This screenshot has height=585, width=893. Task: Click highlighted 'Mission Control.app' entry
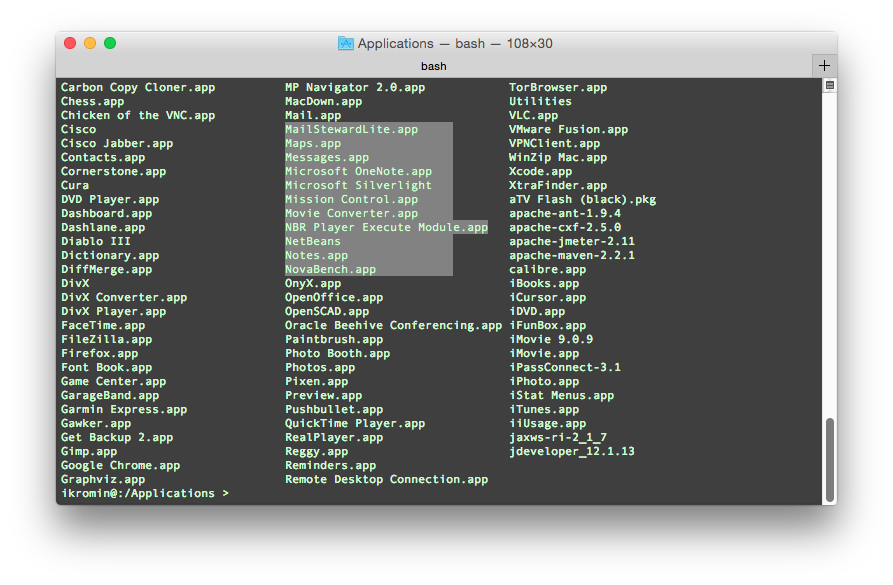[351, 199]
